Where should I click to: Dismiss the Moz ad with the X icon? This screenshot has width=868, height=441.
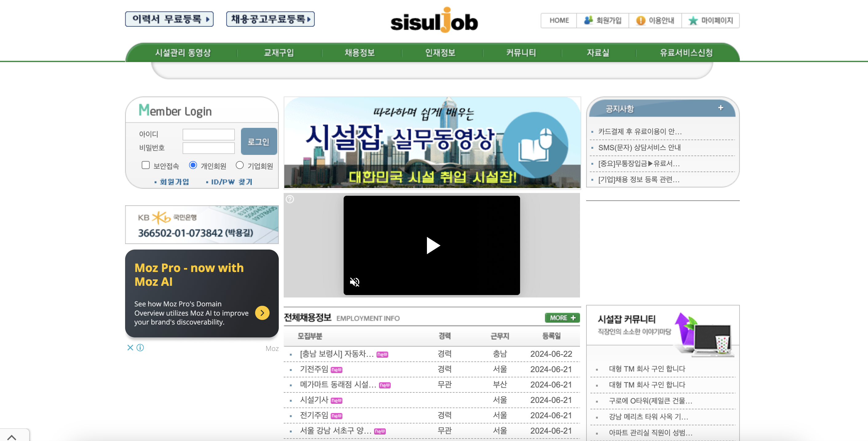[x=130, y=347]
